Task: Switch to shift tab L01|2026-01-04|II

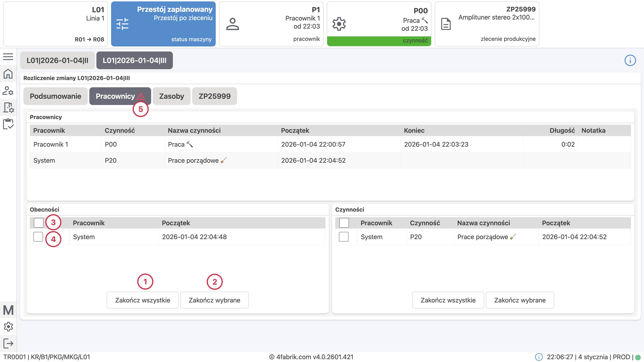Action: pyautogui.click(x=57, y=61)
